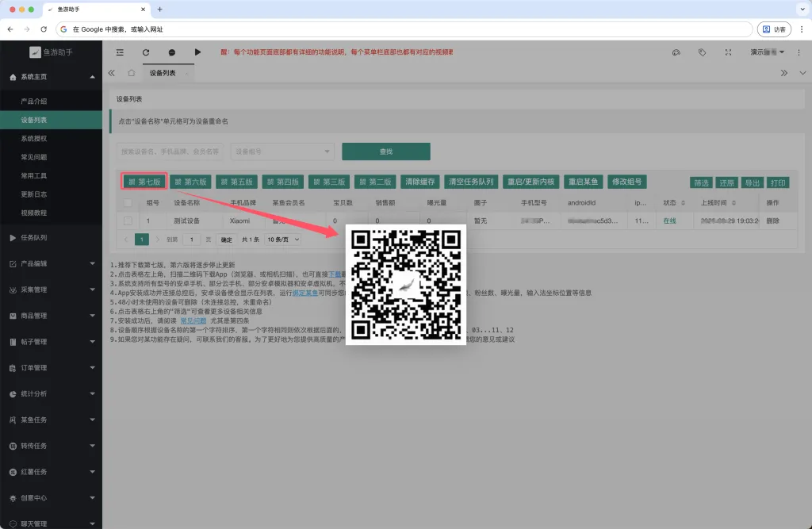
Task: Open 常用工具 in sidebar
Action: (52, 175)
